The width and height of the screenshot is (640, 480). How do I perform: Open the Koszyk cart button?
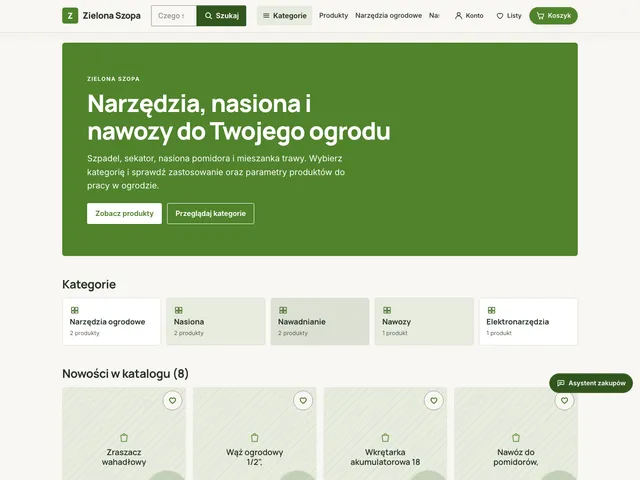[553, 16]
